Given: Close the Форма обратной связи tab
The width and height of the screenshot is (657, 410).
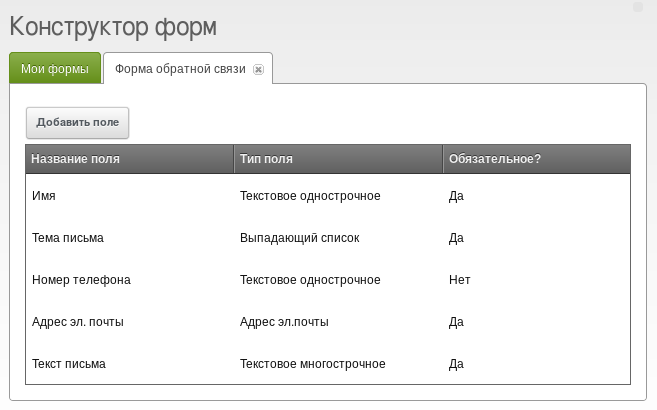Looking at the screenshot, I should [x=258, y=70].
